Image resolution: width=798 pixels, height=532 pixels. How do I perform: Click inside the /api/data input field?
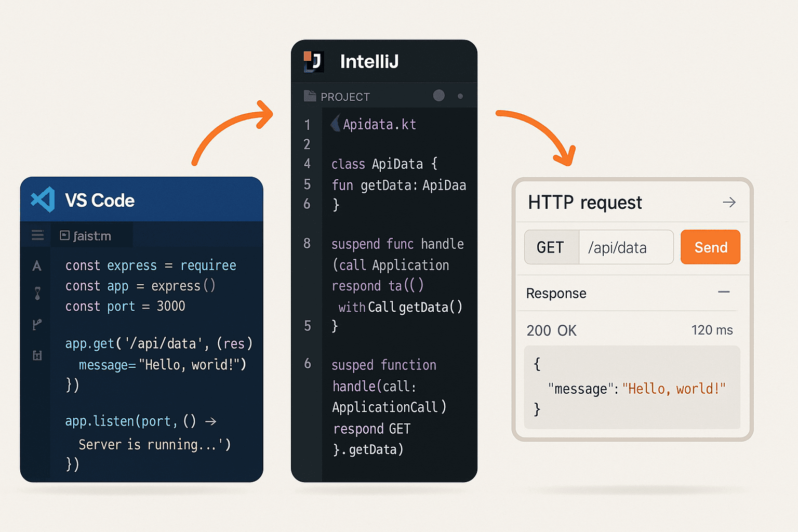626,247
